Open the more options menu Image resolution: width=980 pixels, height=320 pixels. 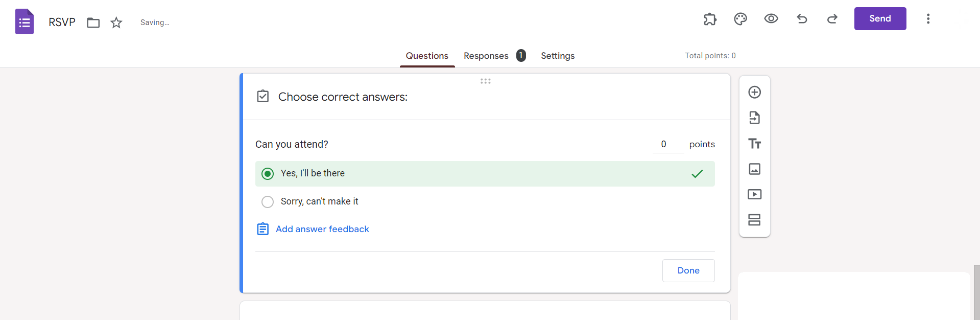(x=928, y=19)
